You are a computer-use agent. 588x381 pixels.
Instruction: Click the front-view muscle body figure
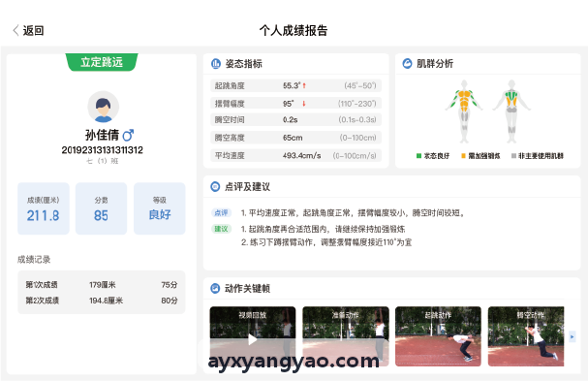click(x=464, y=111)
